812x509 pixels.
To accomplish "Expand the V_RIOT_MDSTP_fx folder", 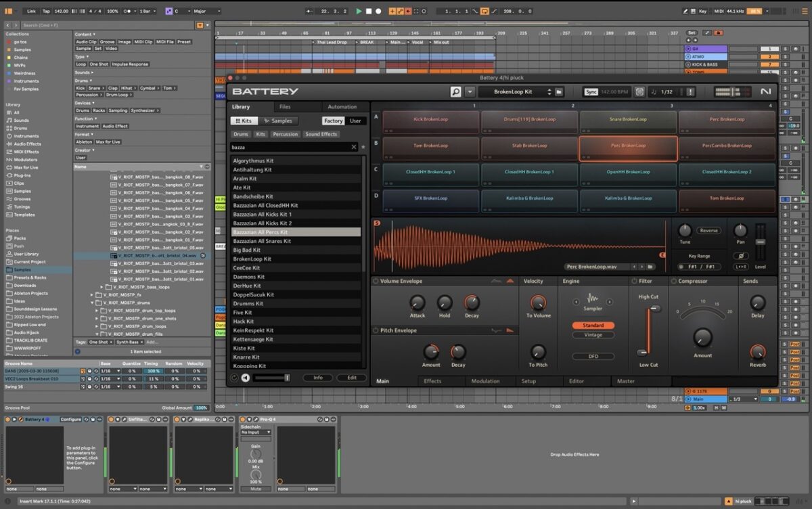I will point(93,295).
